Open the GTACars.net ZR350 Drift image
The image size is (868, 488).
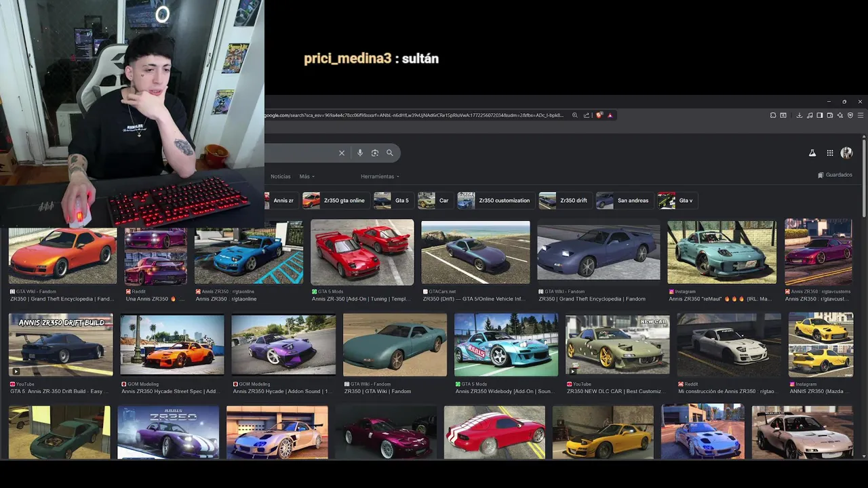(475, 251)
